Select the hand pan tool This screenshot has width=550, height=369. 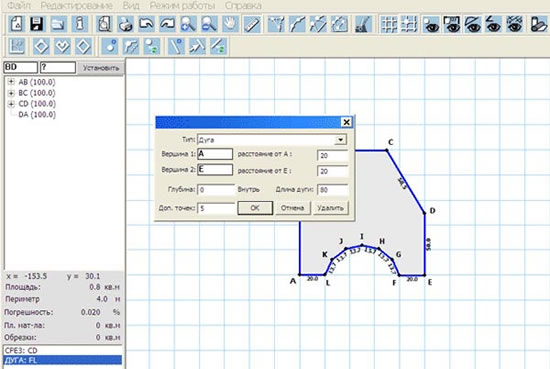point(230,25)
